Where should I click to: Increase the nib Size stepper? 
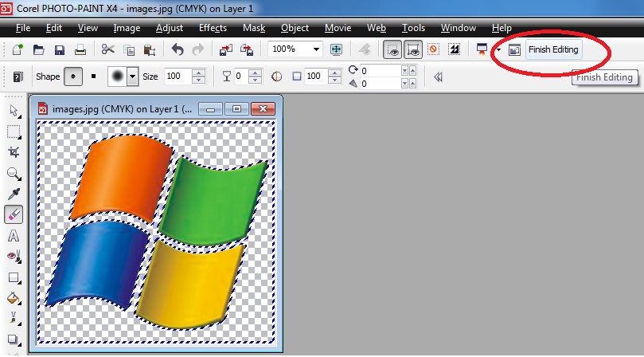[199, 73]
